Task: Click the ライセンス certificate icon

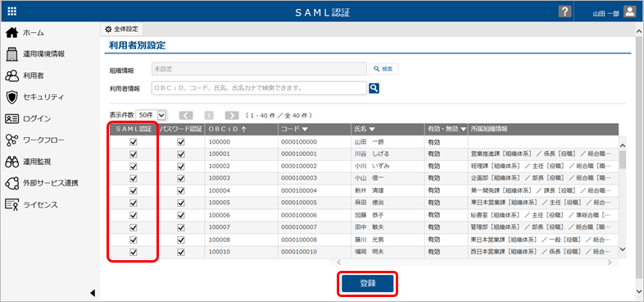Action: click(12, 204)
